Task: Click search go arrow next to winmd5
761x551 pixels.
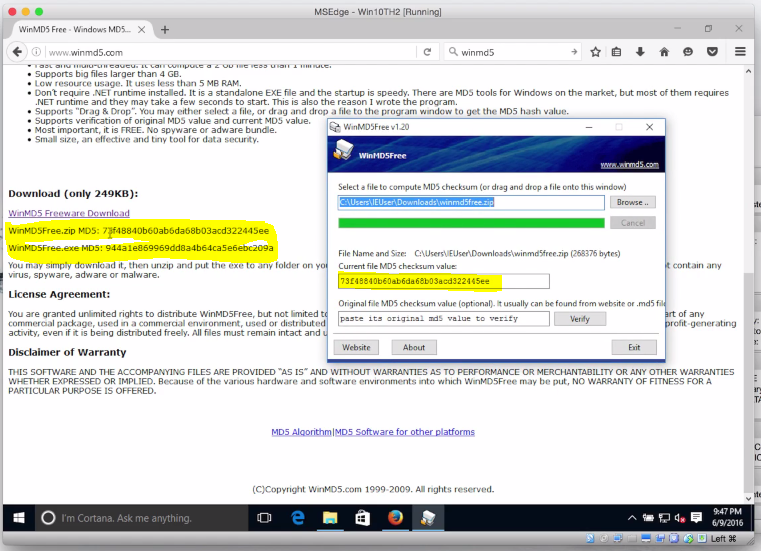Action: pos(574,52)
